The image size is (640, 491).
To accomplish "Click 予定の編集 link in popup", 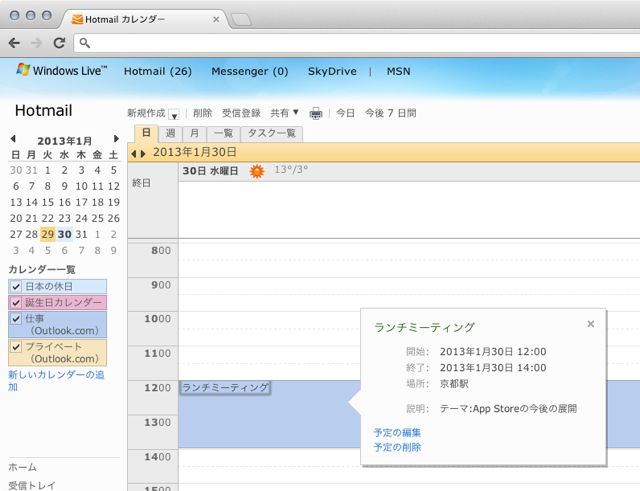I will pos(397,433).
